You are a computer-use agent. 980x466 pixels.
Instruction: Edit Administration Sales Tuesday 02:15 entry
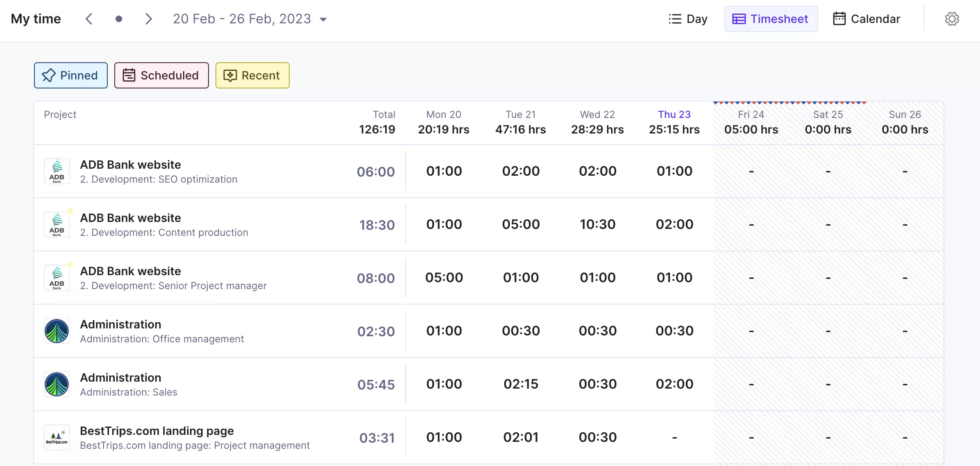(x=521, y=384)
